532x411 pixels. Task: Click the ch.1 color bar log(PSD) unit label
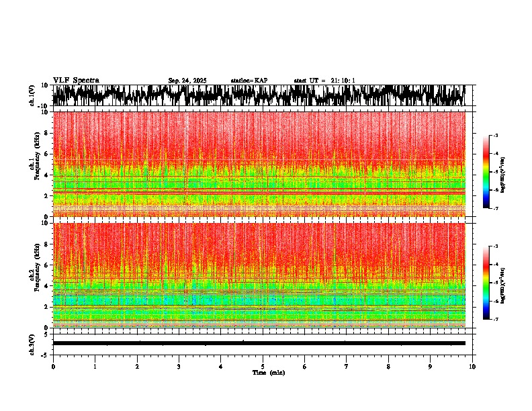point(503,175)
